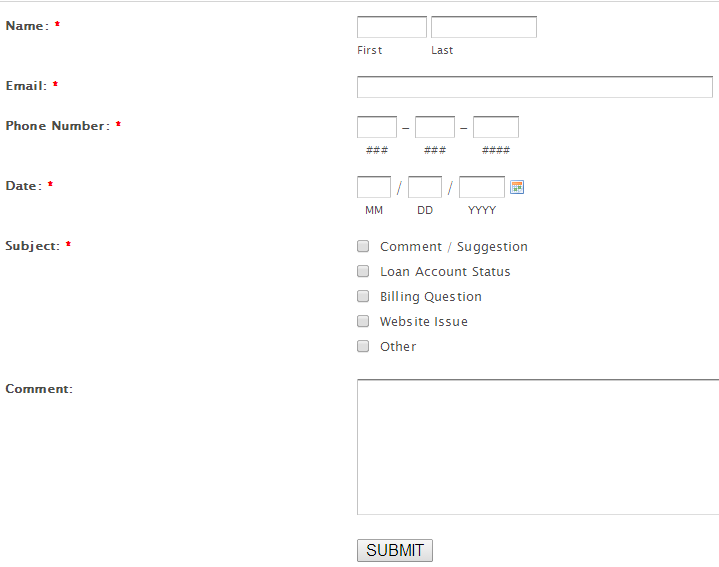Click the YYYY year date field
The height and width of the screenshot is (567, 719).
[482, 187]
